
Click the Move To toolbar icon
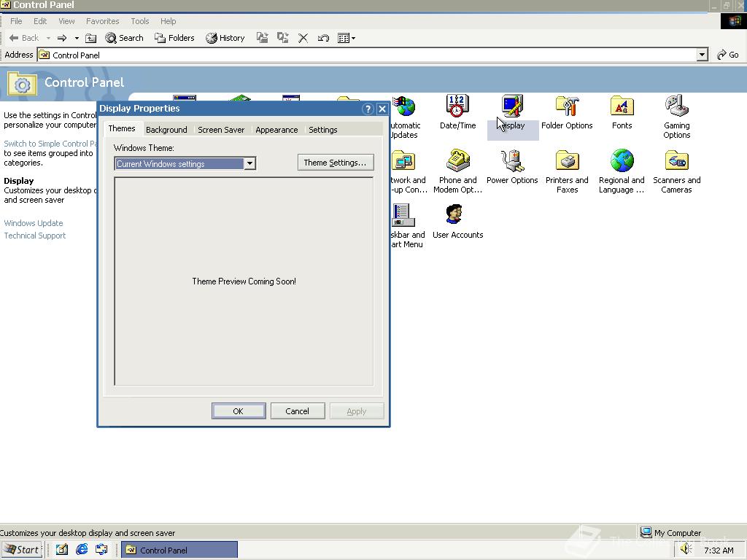click(262, 38)
